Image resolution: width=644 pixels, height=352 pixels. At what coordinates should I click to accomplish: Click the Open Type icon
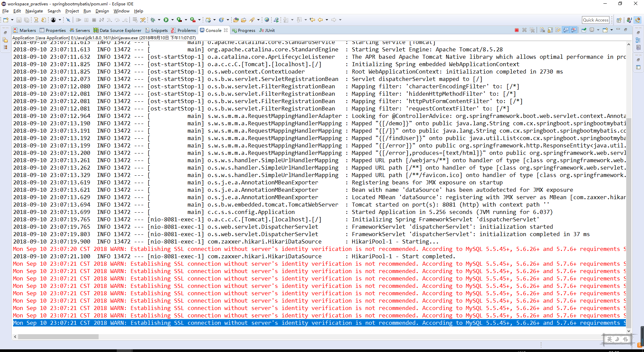(236, 20)
